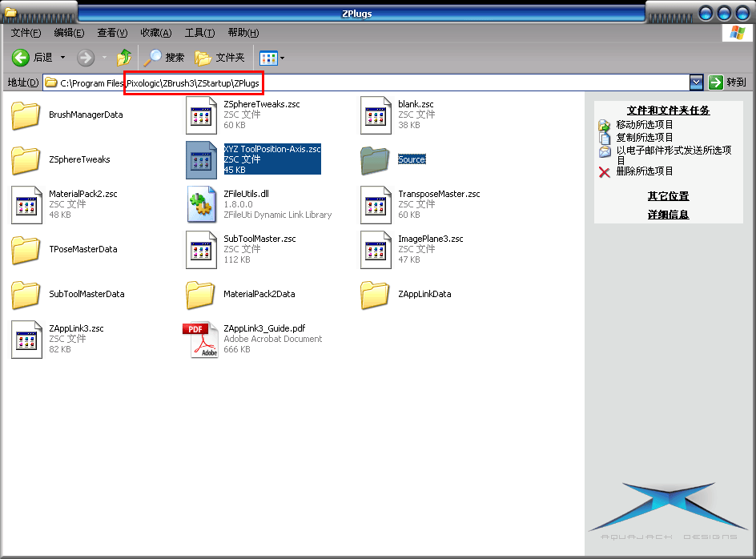This screenshot has width=756, height=559.
Task: Collapse the 文件和文件夹任务 panel
Action: click(x=668, y=111)
